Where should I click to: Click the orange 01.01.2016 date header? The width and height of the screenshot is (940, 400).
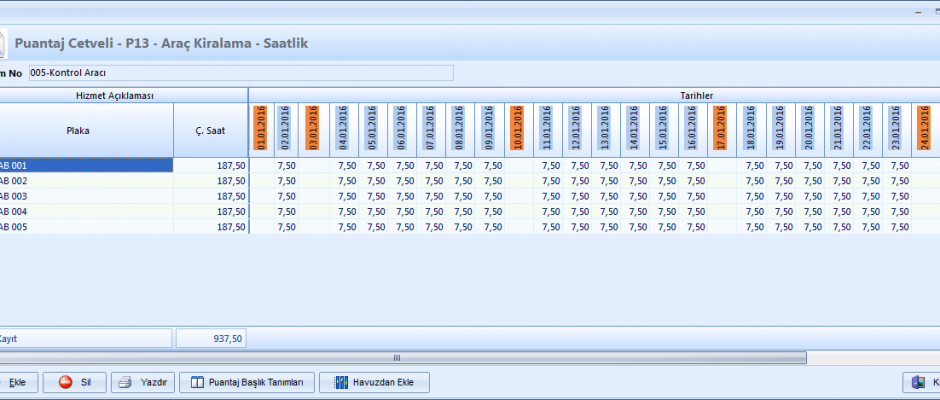coord(261,130)
